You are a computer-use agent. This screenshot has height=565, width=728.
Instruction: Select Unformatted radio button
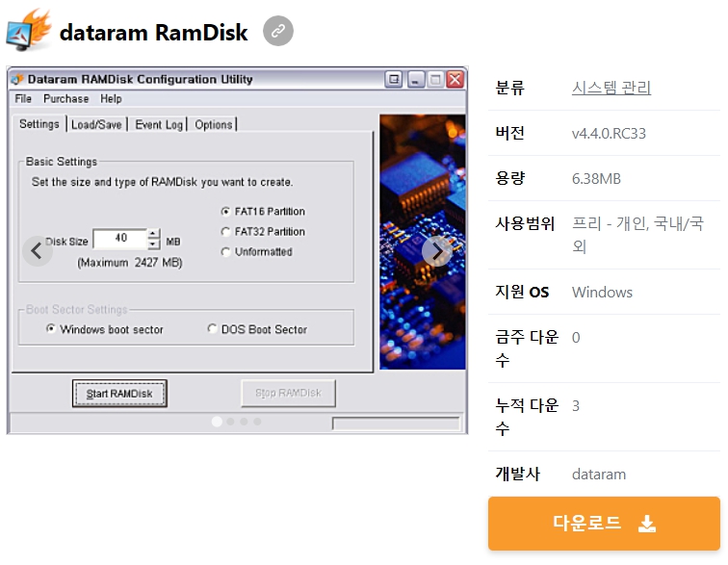225,251
